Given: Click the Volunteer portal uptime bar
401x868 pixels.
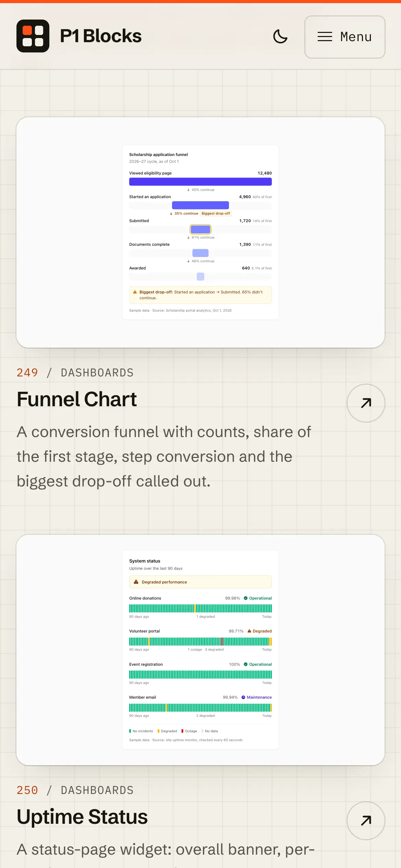Looking at the screenshot, I should click(x=200, y=641).
